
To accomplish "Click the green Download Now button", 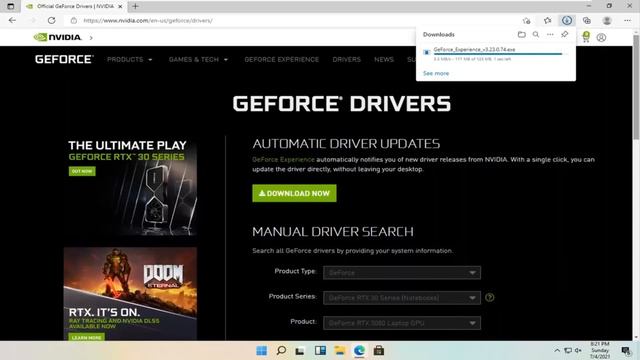I will tap(294, 193).
